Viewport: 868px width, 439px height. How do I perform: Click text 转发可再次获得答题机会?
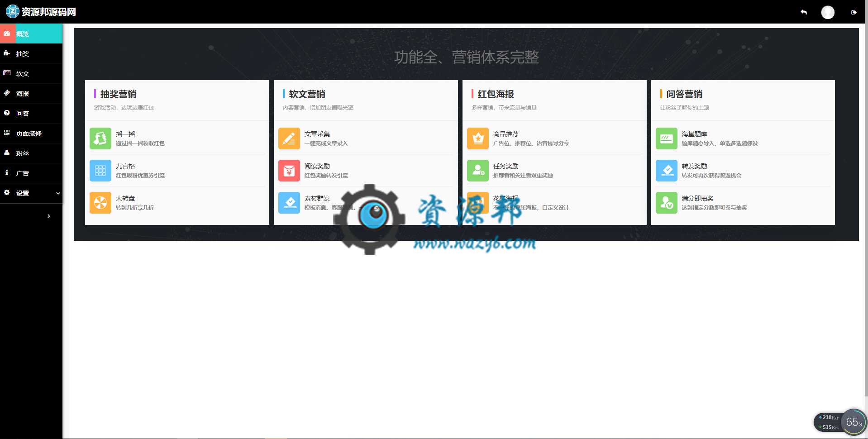coord(712,176)
